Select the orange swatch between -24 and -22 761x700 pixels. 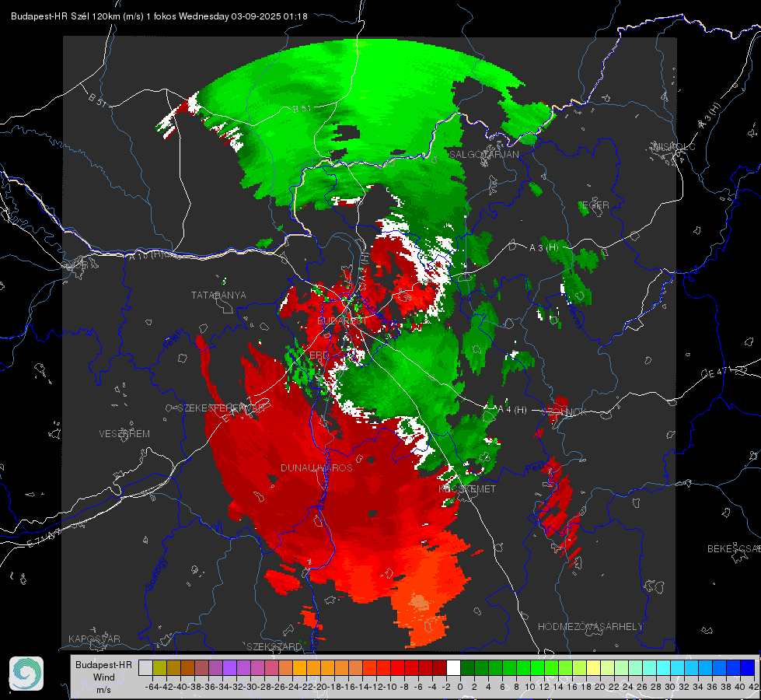pyautogui.click(x=299, y=667)
